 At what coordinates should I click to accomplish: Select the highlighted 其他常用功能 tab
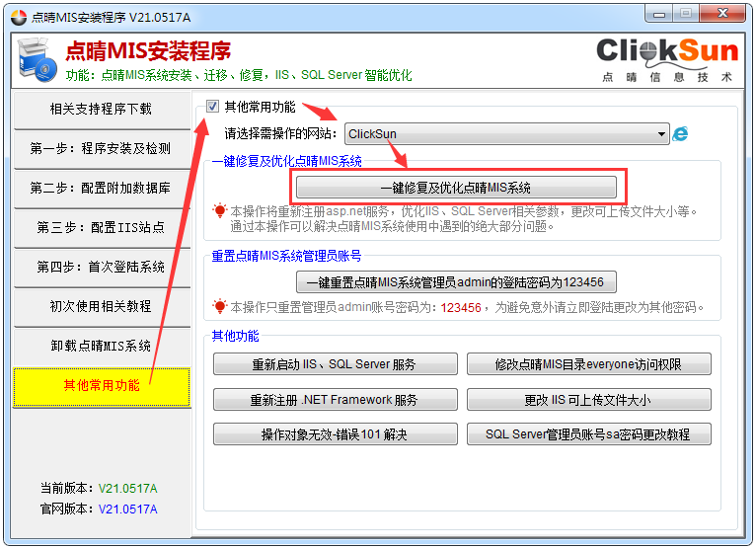coord(103,386)
